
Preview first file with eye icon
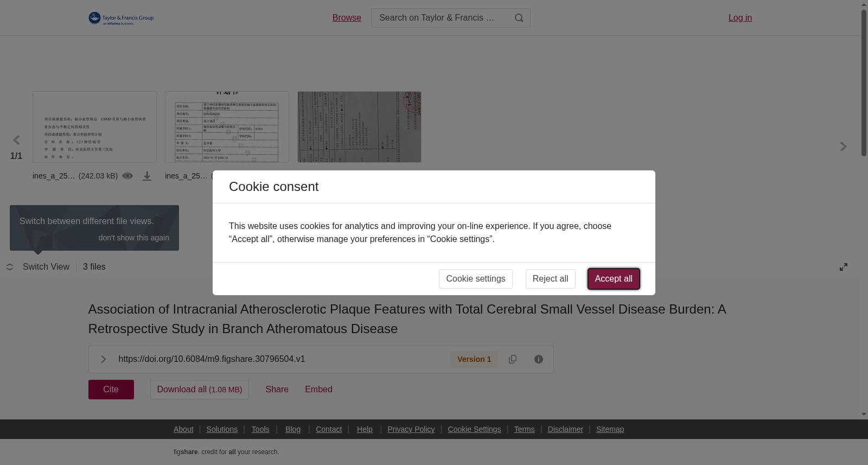pos(127,176)
